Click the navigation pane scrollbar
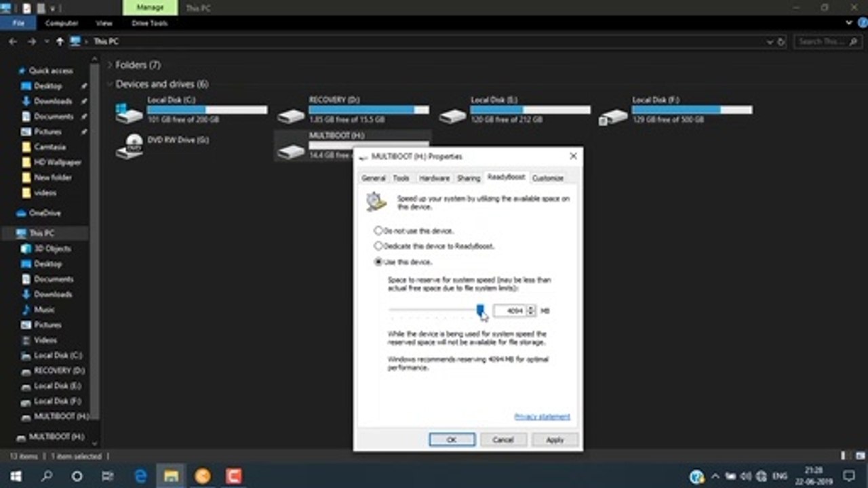868x488 pixels. (x=96, y=241)
